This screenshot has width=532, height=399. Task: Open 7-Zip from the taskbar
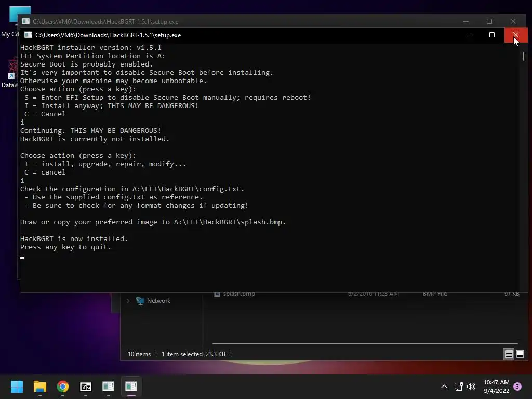(86, 387)
